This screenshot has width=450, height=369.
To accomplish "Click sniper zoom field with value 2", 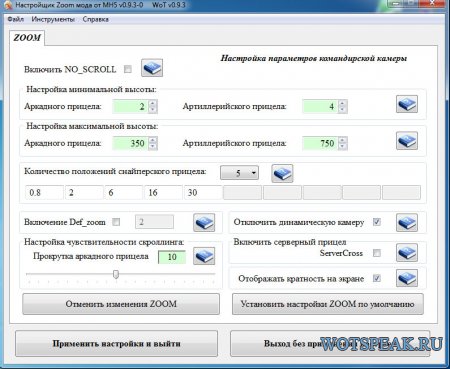I will click(84, 193).
